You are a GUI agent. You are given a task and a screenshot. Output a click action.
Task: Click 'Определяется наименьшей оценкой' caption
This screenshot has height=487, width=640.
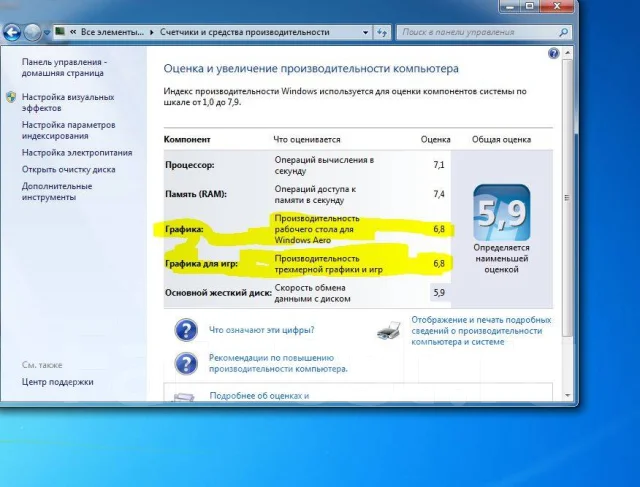[x=502, y=258]
